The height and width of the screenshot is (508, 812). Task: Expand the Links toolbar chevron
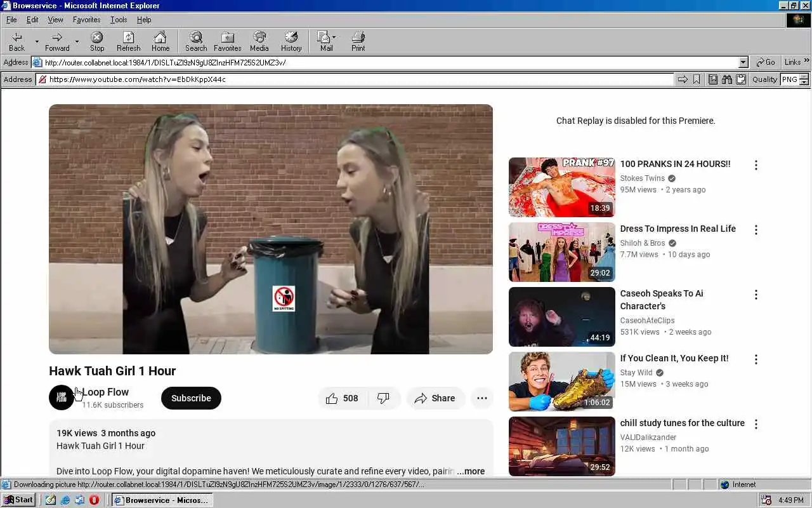pos(806,62)
